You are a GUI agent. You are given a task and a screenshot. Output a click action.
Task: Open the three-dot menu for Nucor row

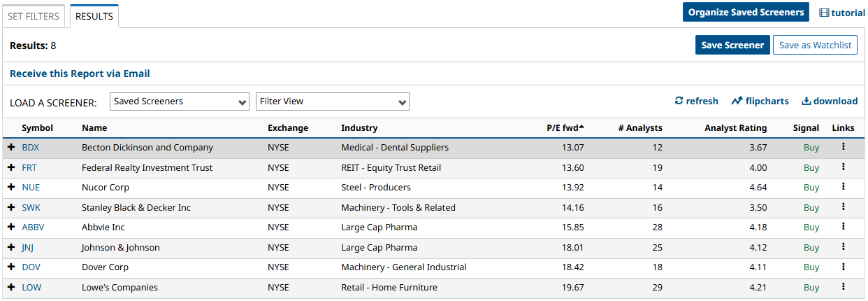pos(843,187)
